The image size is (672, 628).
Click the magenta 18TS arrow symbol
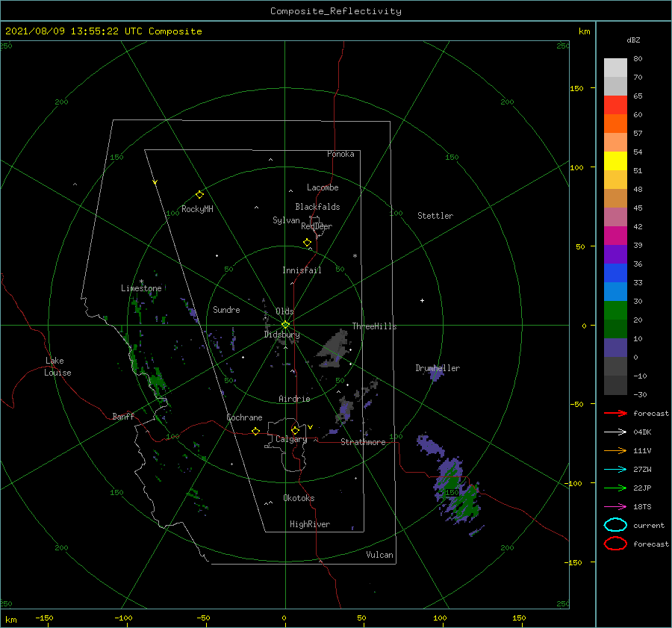click(615, 507)
